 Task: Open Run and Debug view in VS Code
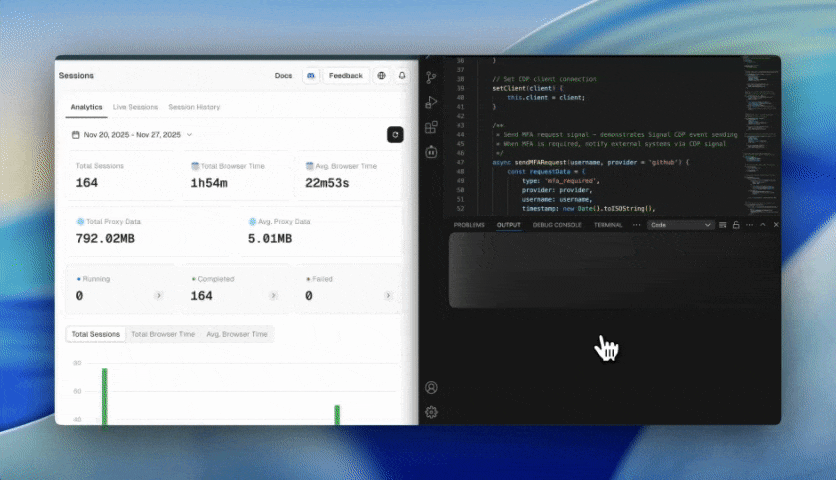(x=431, y=102)
